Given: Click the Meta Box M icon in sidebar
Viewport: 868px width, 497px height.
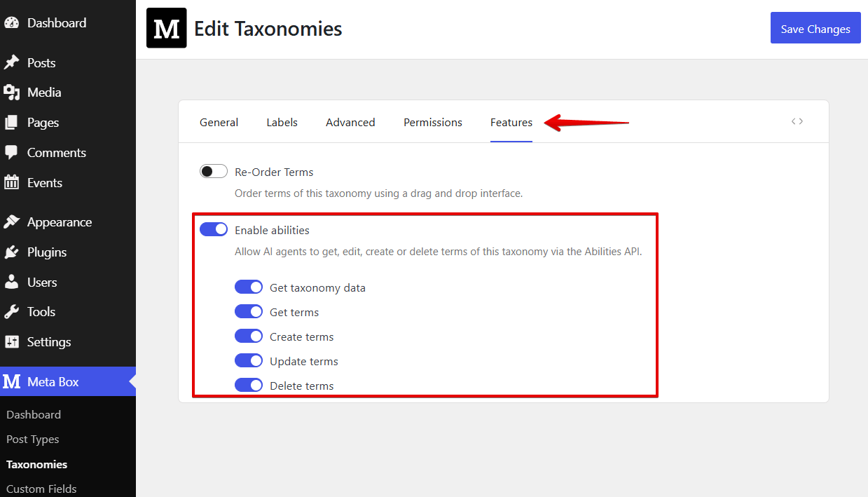Looking at the screenshot, I should [11, 382].
